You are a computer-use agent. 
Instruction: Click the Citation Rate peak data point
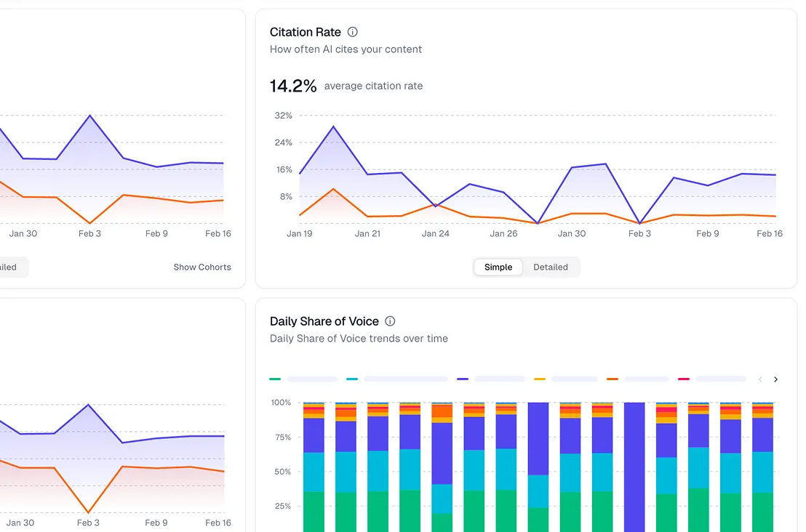(x=333, y=126)
